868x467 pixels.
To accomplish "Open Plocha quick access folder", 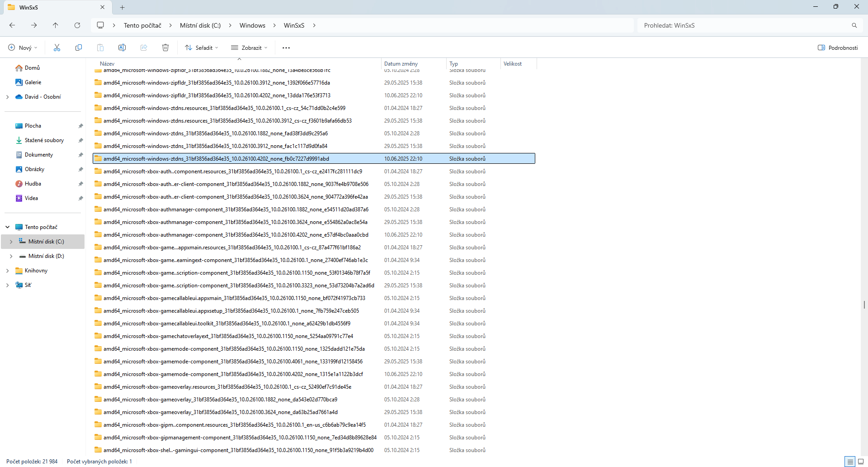I will point(33,126).
